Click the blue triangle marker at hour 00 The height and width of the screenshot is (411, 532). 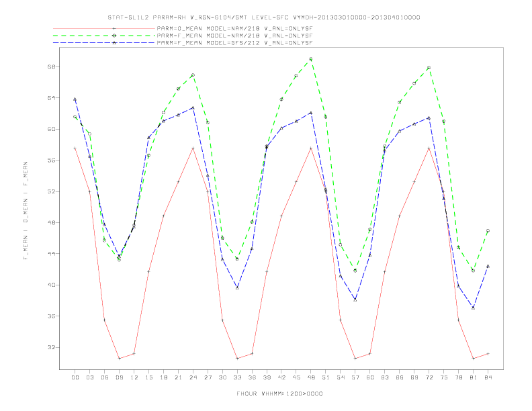(x=75, y=99)
